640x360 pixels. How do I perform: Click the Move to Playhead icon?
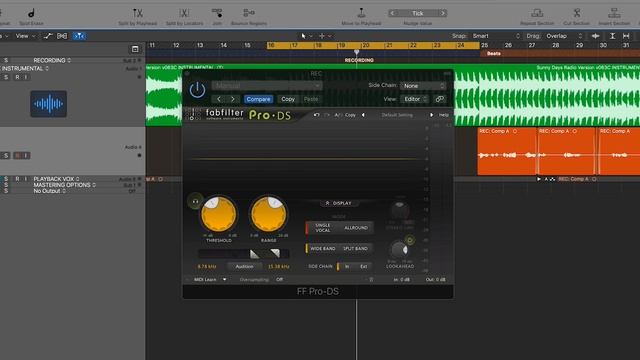(x=361, y=13)
